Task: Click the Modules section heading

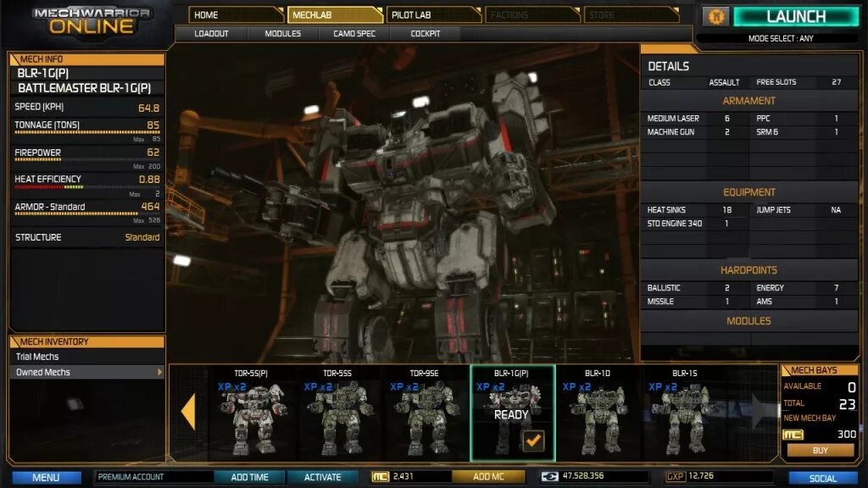Action: pyautogui.click(x=748, y=321)
